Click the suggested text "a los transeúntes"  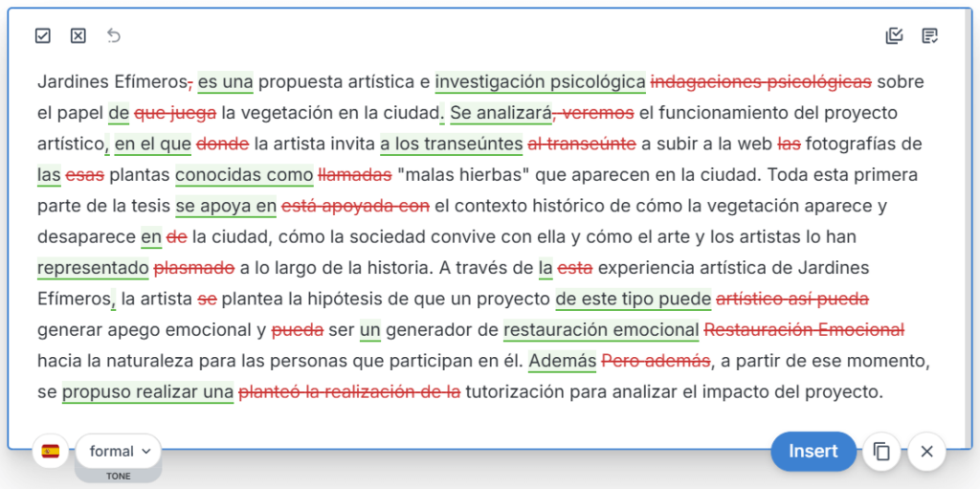451,144
